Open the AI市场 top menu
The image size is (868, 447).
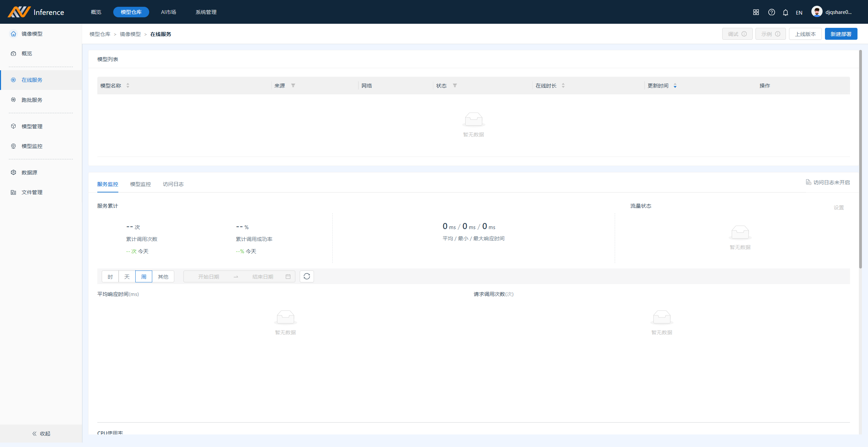(x=169, y=12)
